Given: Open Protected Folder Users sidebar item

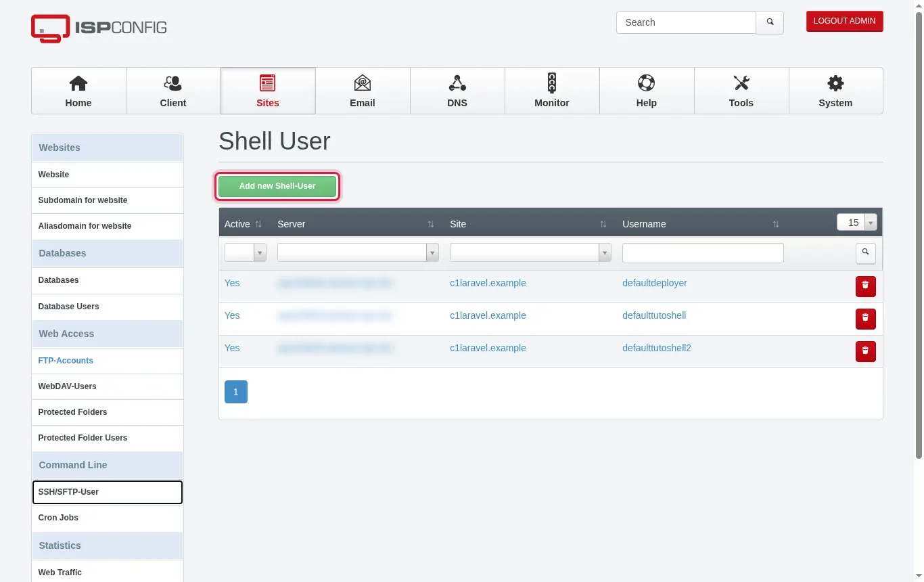Looking at the screenshot, I should point(108,438).
